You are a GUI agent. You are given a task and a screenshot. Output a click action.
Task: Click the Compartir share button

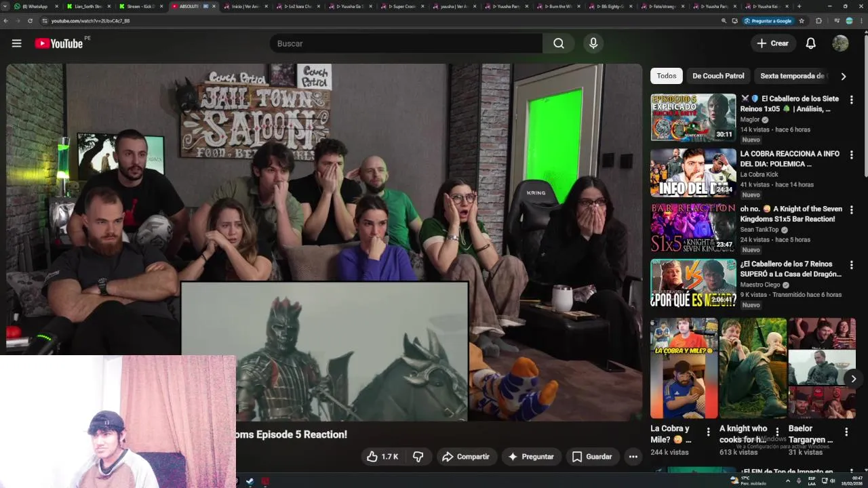point(466,457)
